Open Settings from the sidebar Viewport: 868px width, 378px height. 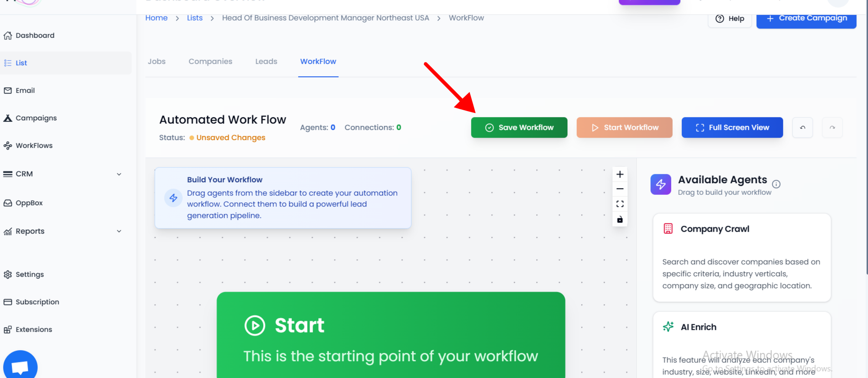click(30, 274)
